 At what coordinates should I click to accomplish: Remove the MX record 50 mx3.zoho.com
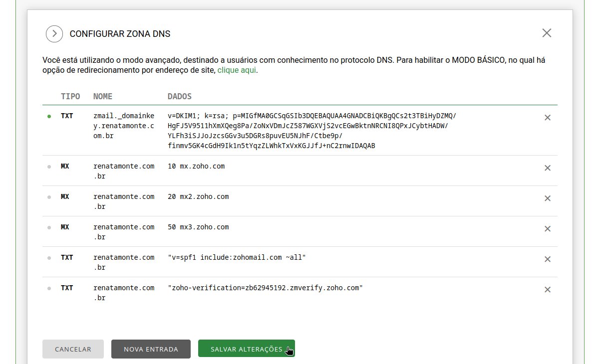(x=547, y=229)
